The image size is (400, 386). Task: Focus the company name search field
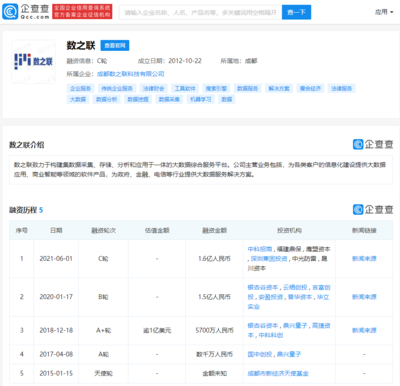point(200,12)
